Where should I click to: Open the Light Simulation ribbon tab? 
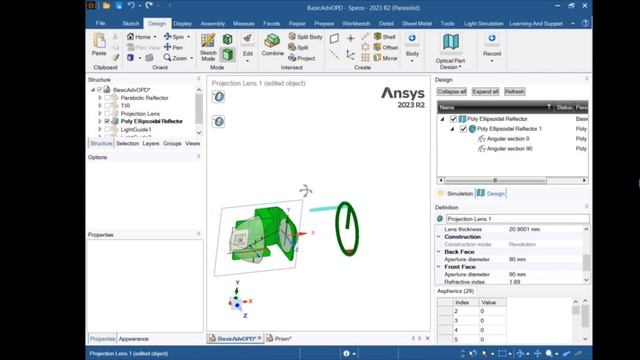tap(484, 24)
